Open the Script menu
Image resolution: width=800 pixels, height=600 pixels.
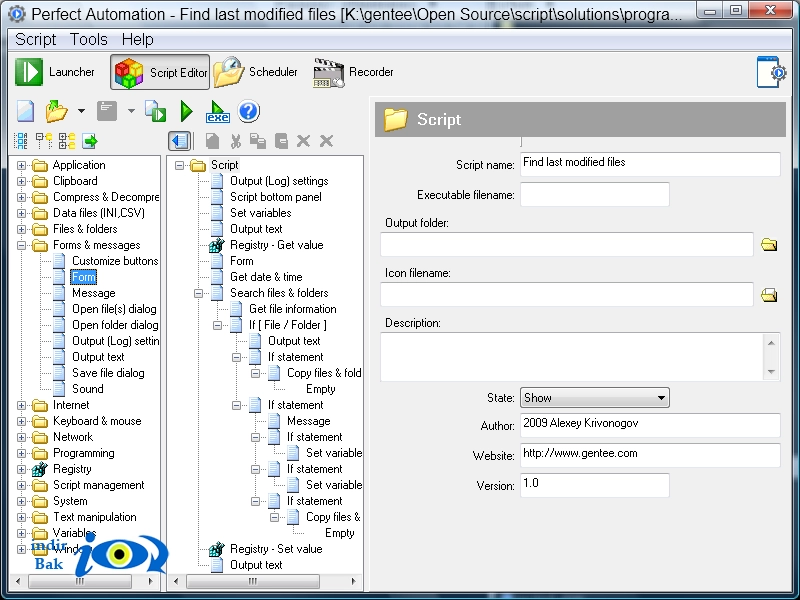coord(35,39)
